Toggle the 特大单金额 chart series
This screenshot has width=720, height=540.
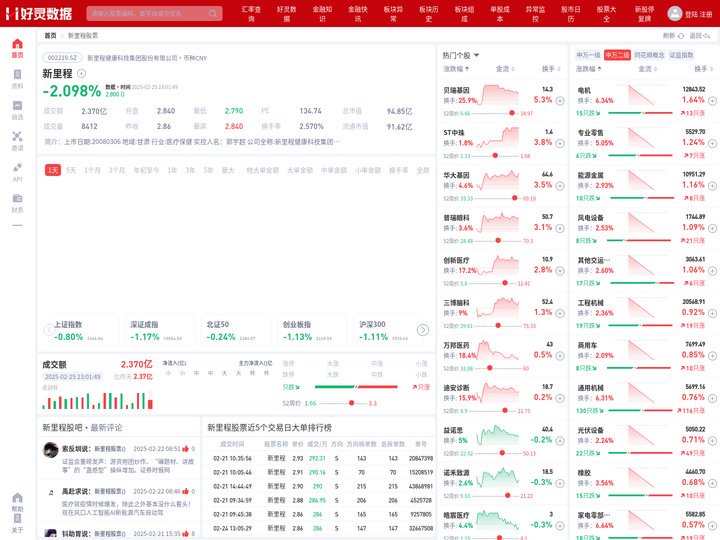(262, 170)
